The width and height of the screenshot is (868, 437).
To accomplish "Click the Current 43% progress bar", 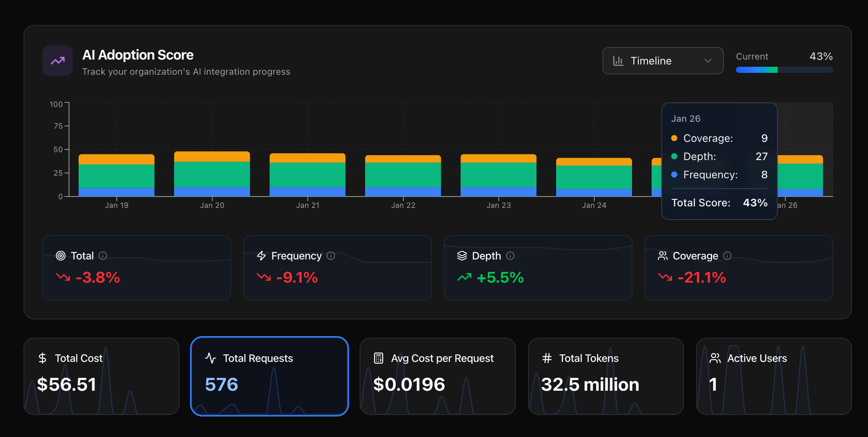I will 784,70.
